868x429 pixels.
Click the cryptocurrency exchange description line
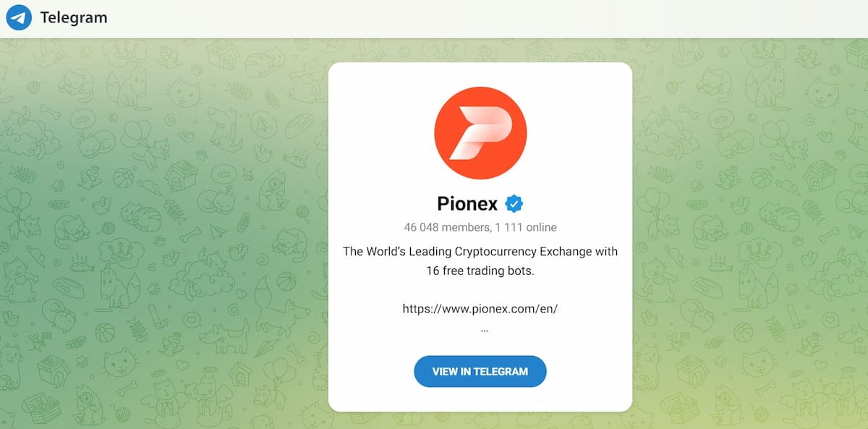(480, 251)
